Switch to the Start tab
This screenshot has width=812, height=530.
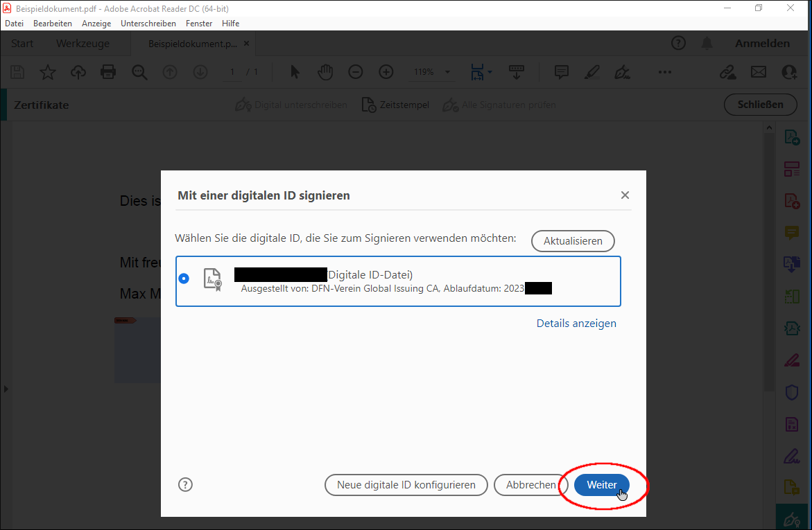(22, 44)
